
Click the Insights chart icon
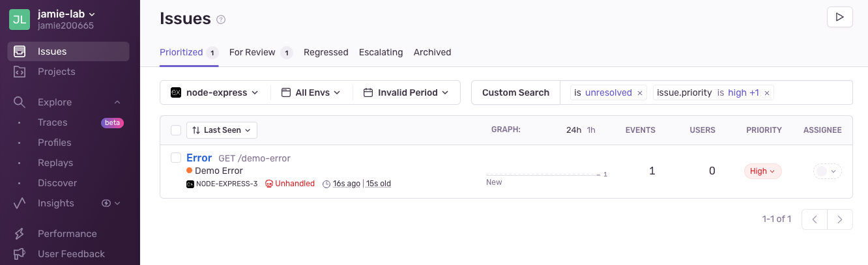click(20, 203)
